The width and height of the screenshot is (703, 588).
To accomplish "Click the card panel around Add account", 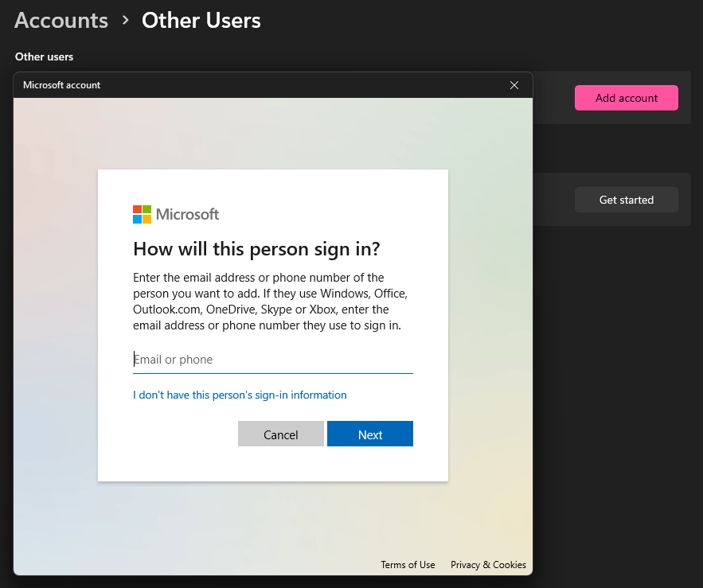I will [611, 98].
